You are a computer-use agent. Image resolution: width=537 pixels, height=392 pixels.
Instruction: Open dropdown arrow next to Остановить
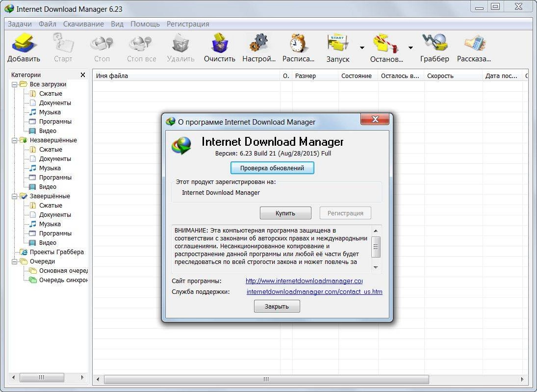coord(410,48)
